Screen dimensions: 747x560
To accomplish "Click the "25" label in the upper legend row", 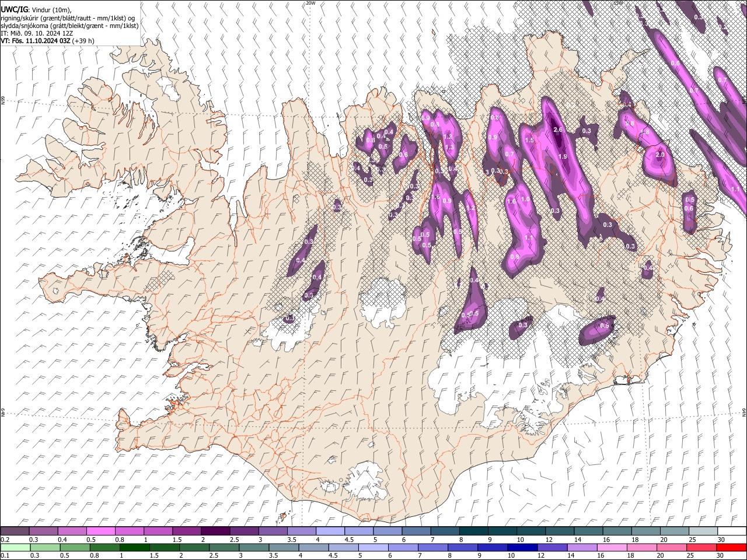I will (x=692, y=540).
